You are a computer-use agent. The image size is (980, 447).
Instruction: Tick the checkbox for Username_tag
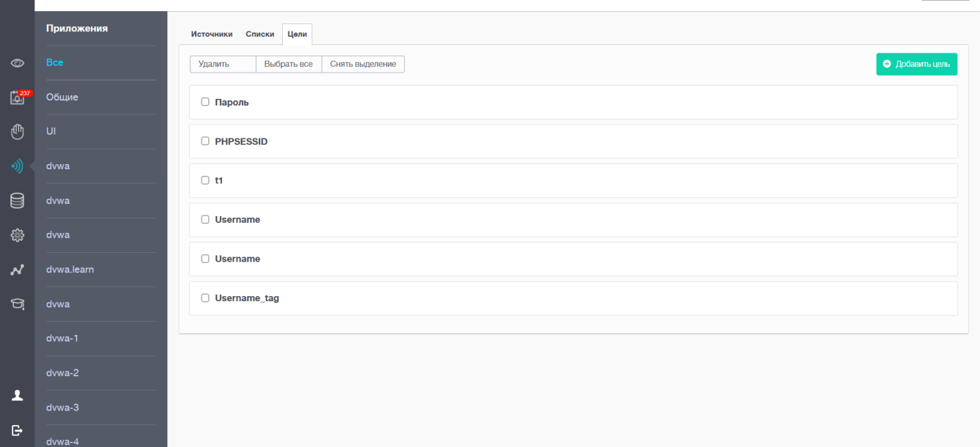point(205,298)
